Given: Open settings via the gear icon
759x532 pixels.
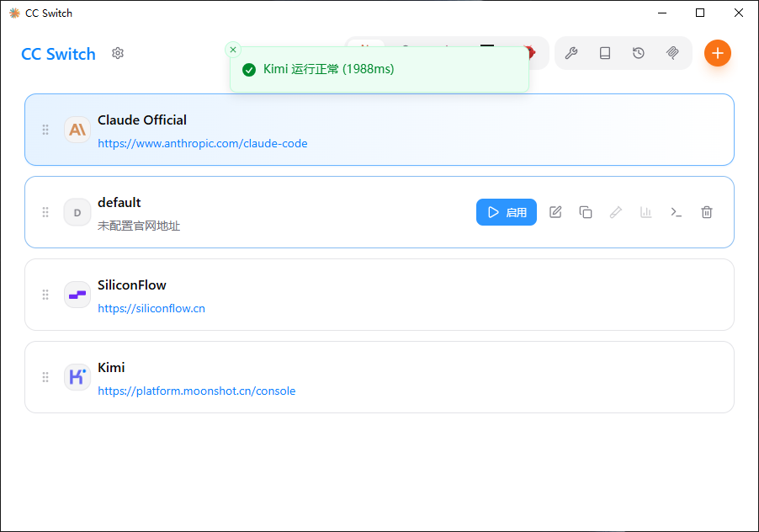Looking at the screenshot, I should pyautogui.click(x=118, y=53).
